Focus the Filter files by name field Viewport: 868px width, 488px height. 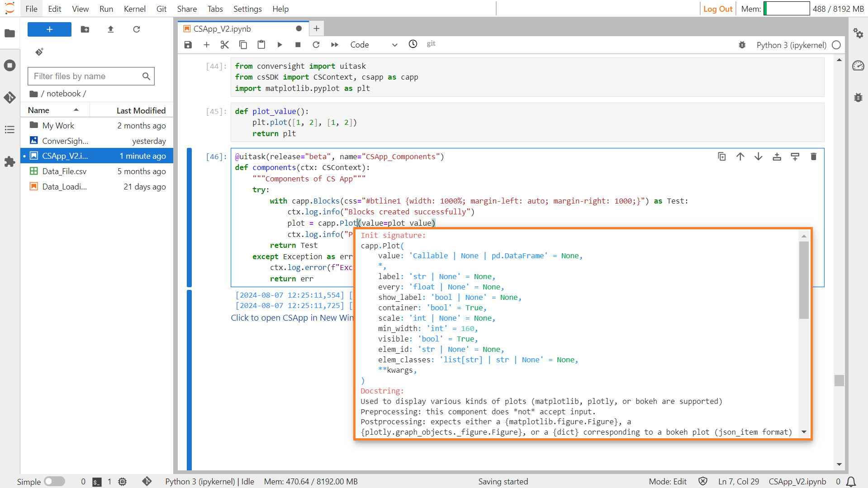[x=91, y=76]
